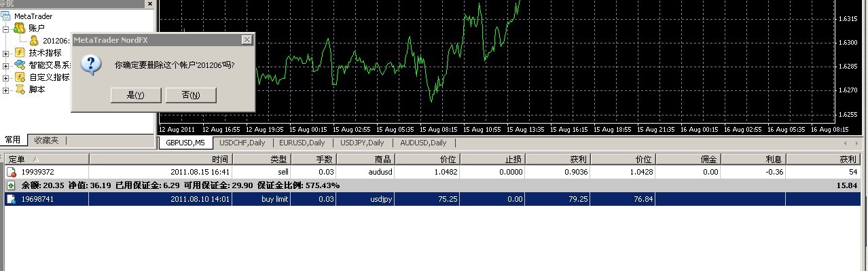Click the sell order 19939372 icon
The height and width of the screenshot is (271, 868).
[x=12, y=173]
